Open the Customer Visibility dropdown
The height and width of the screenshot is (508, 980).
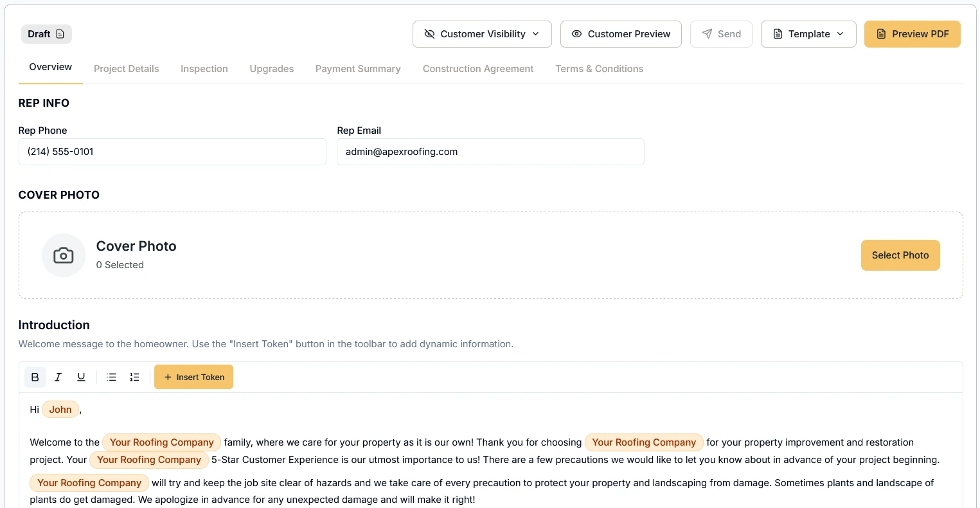click(x=482, y=34)
